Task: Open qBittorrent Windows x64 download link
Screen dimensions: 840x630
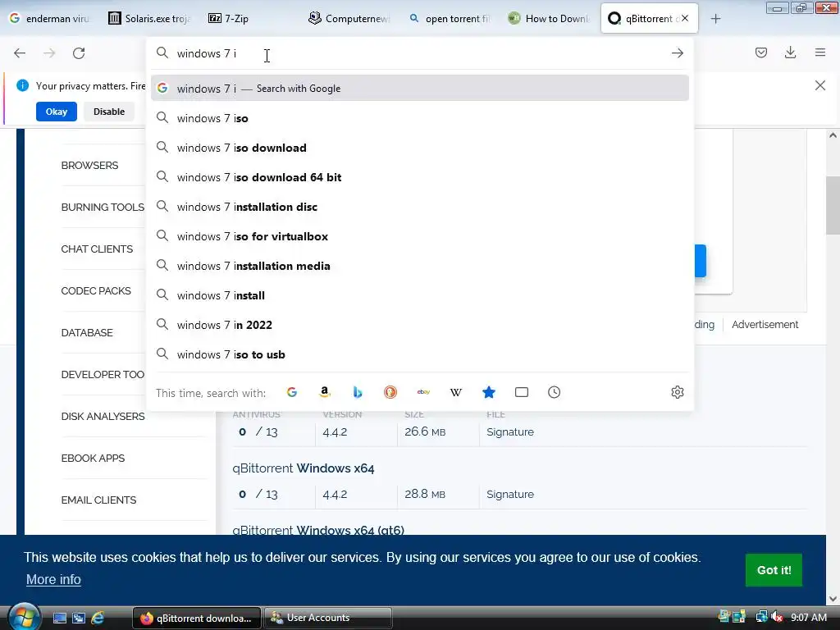Action: [x=304, y=468]
